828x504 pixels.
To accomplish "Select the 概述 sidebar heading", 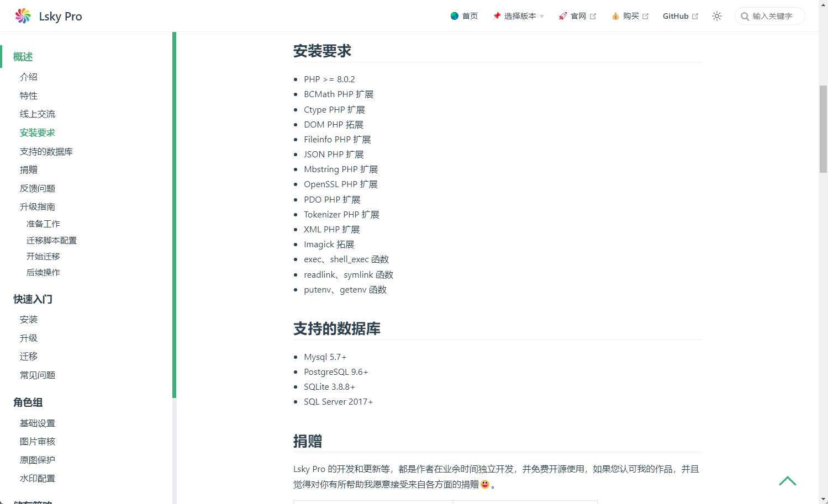I will [x=23, y=57].
